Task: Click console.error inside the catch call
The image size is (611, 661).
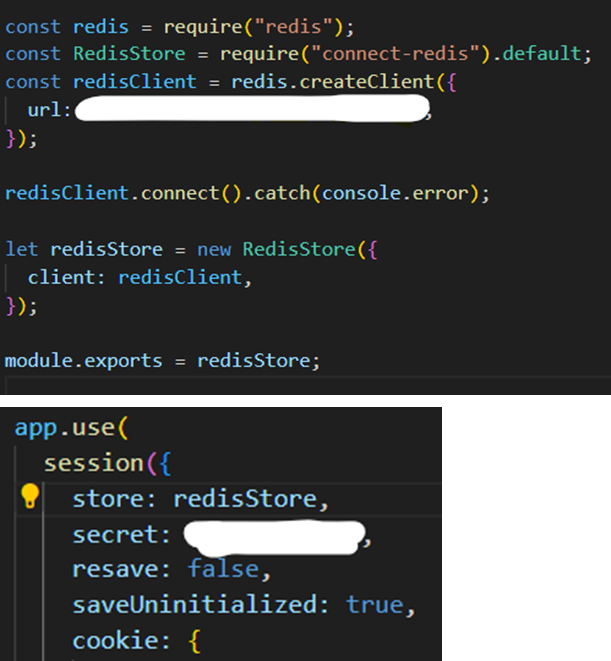Action: [x=396, y=193]
